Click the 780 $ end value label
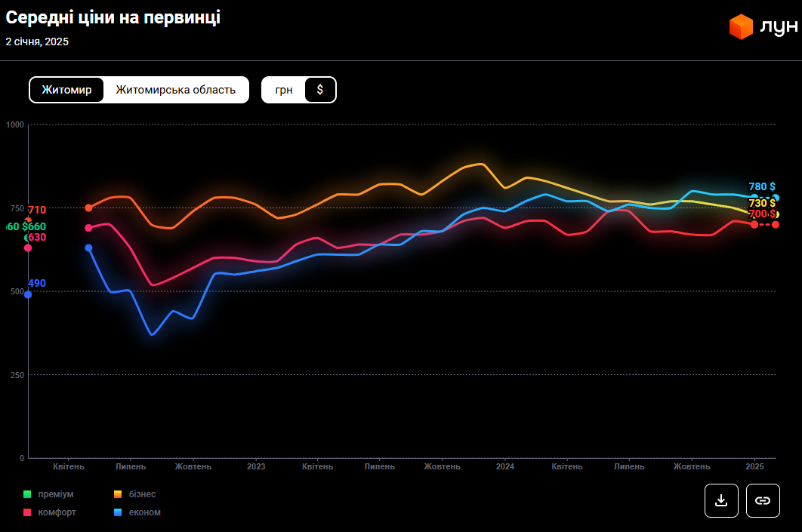The width and height of the screenshot is (802, 532). [762, 186]
